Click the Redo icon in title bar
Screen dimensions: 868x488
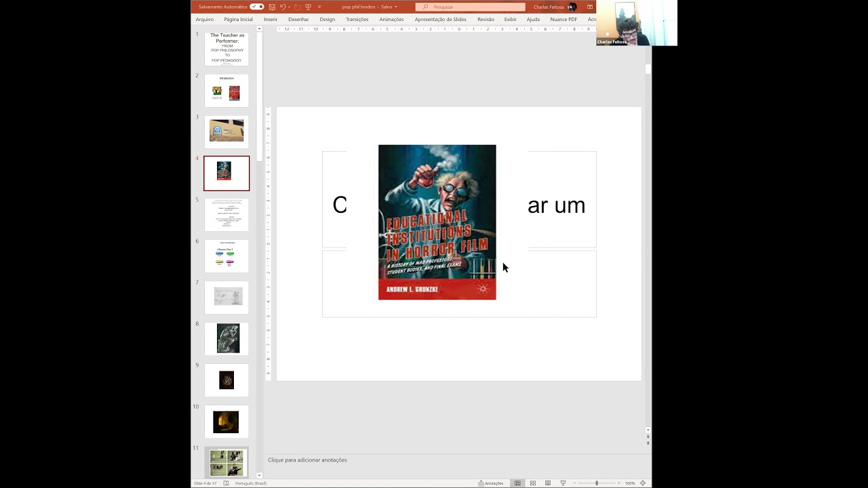tap(297, 7)
